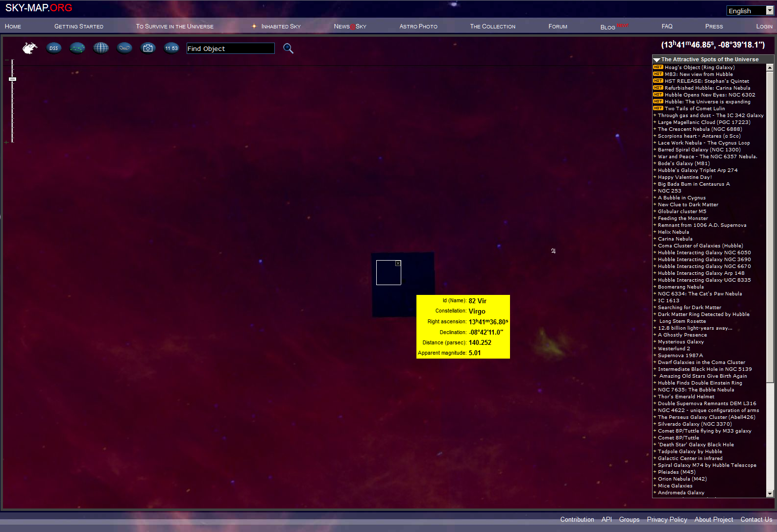Open the FAQ menu item
Viewport: 777px width, 532px height.
pyautogui.click(x=667, y=26)
